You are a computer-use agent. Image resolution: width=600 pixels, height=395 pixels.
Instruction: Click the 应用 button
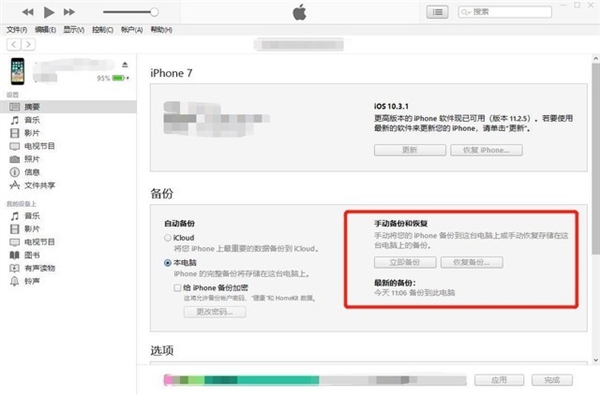[499, 380]
